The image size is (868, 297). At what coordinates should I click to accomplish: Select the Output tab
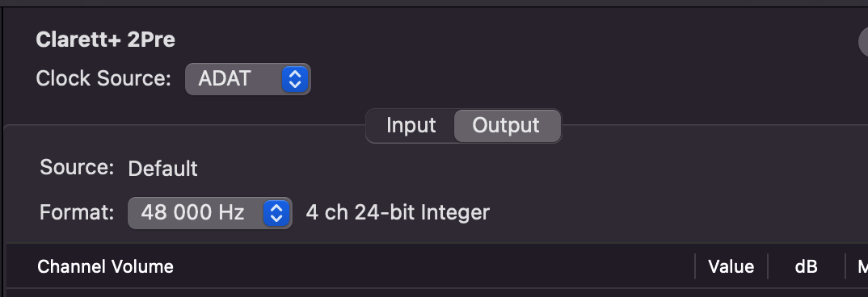(x=506, y=126)
